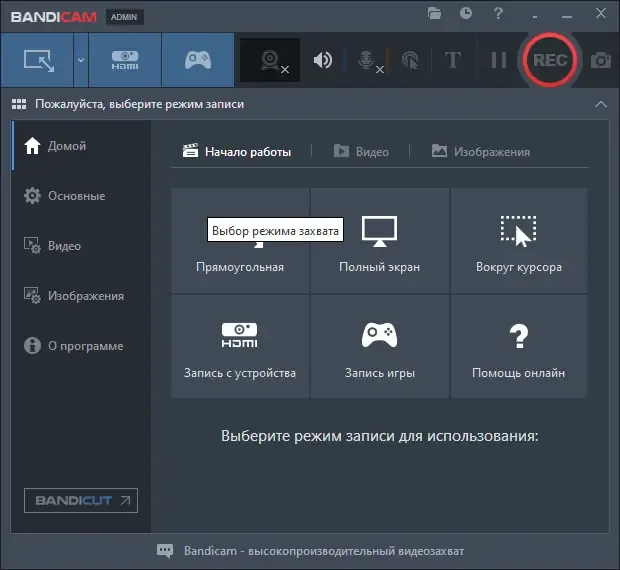
Task: Click the BANDICAM logo
Action: [x=54, y=17]
